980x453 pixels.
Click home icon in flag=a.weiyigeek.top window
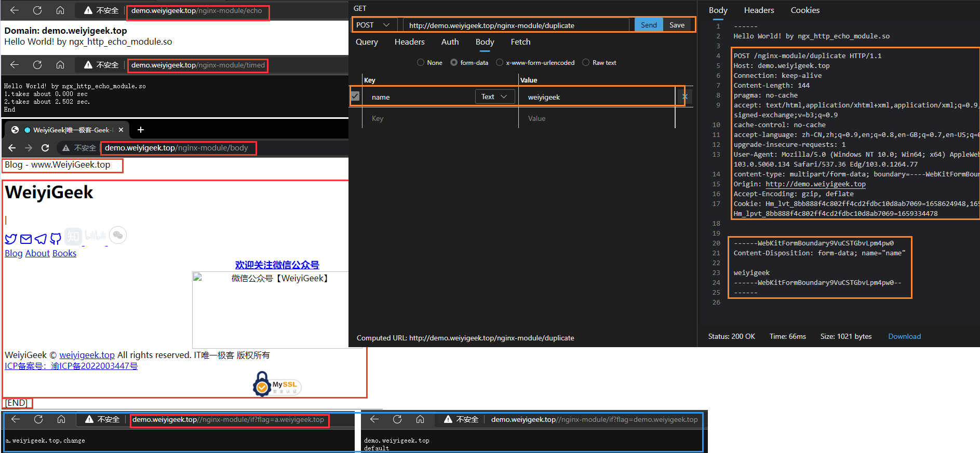[61, 419]
